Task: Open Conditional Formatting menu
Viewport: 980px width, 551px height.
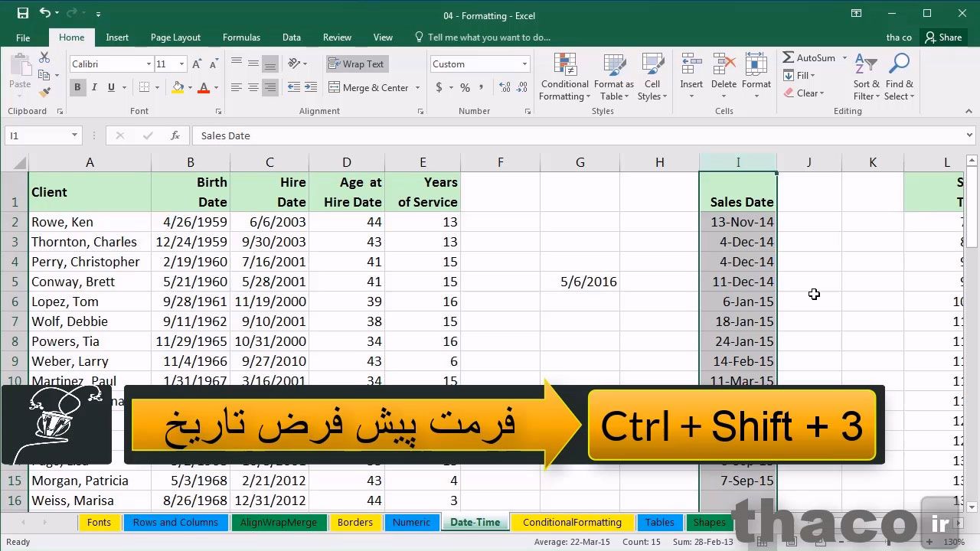Action: [x=565, y=77]
